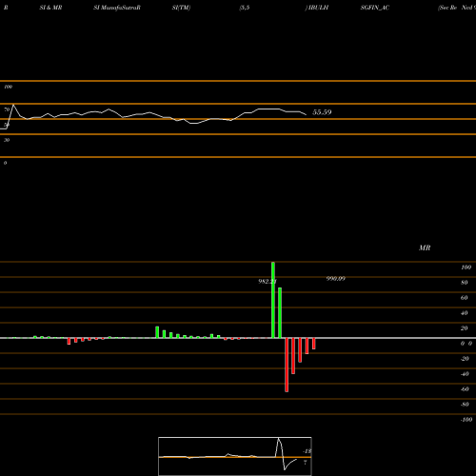Click the second tall green MR bar
Screen dimensions: 476x476
click(280, 313)
